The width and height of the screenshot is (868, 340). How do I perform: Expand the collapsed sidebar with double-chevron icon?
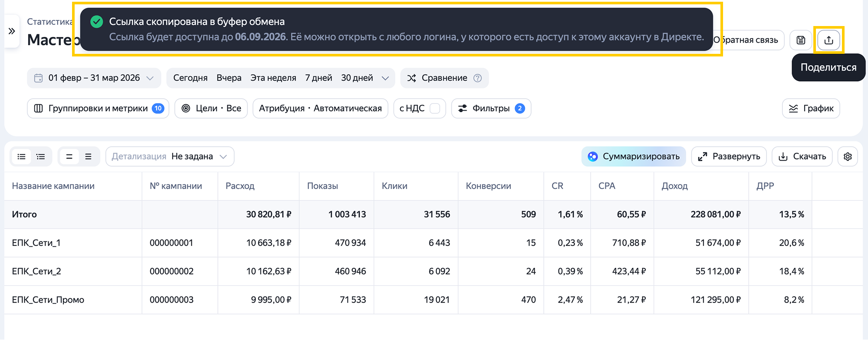pos(12,31)
